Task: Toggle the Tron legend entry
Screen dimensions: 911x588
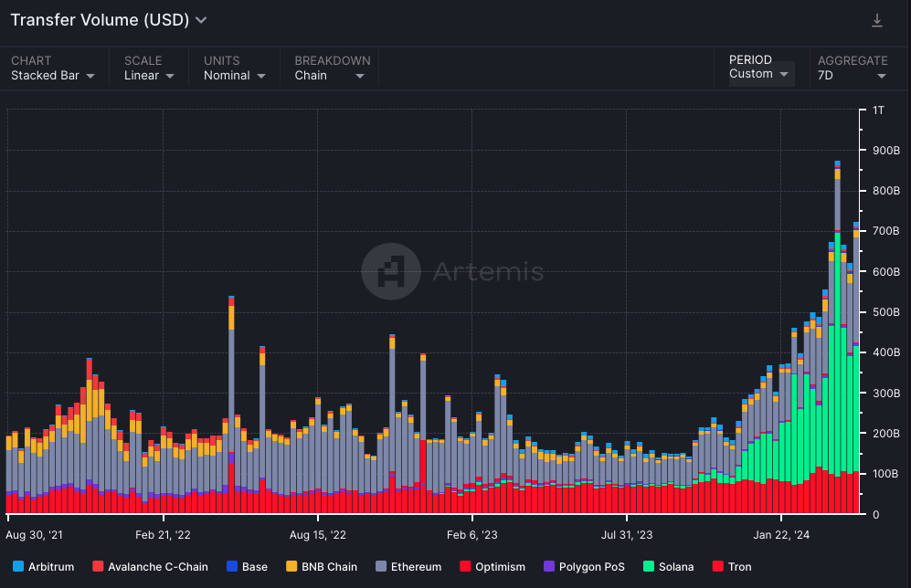Action: pos(730,567)
